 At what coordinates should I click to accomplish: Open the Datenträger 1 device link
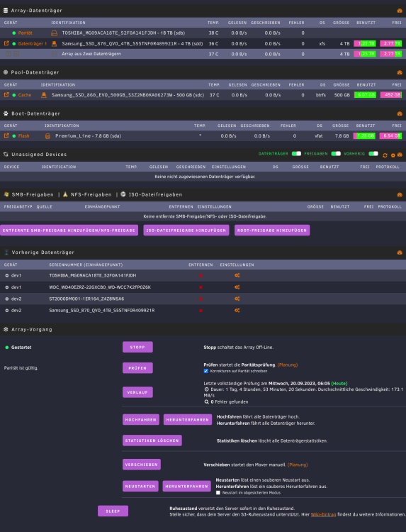[33, 44]
